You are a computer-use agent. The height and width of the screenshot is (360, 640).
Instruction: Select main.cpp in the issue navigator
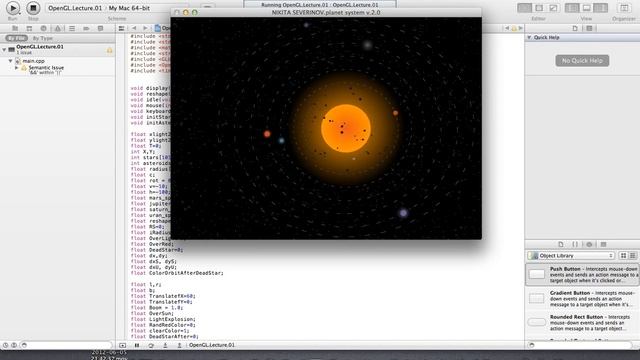33,61
